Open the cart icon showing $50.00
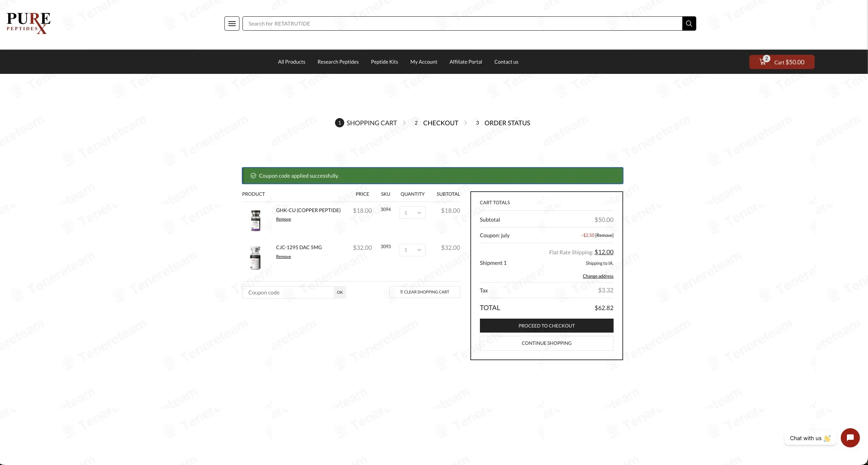 [782, 62]
